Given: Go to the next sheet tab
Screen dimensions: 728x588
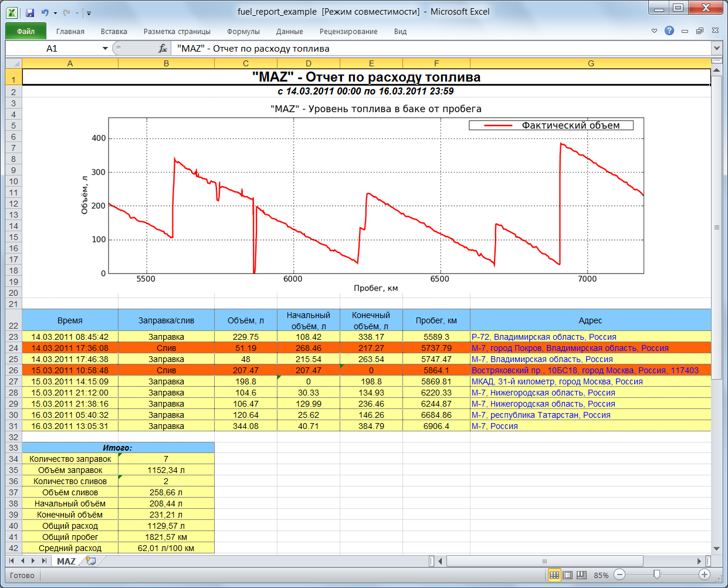Looking at the screenshot, I should click(33, 561).
